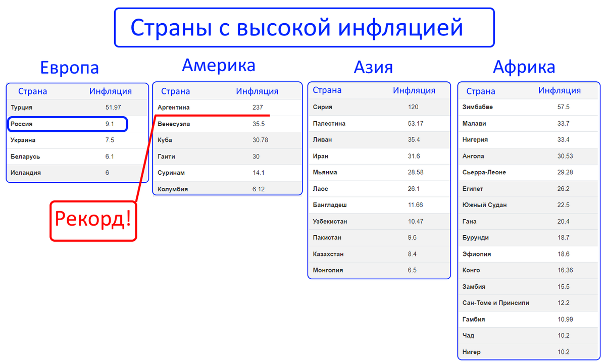Screen dimensions: 606x364
Task: Select the country name 'Гана'
Action: (x=470, y=221)
